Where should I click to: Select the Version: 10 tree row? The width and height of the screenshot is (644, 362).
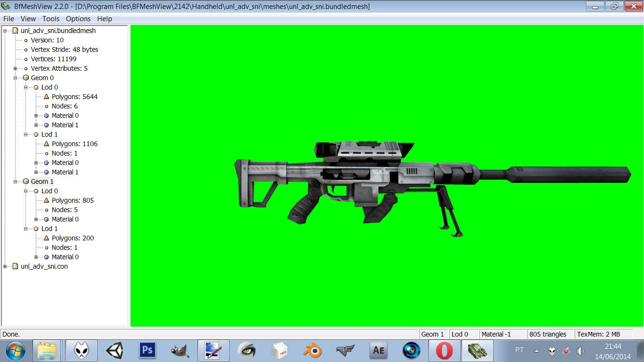47,40
